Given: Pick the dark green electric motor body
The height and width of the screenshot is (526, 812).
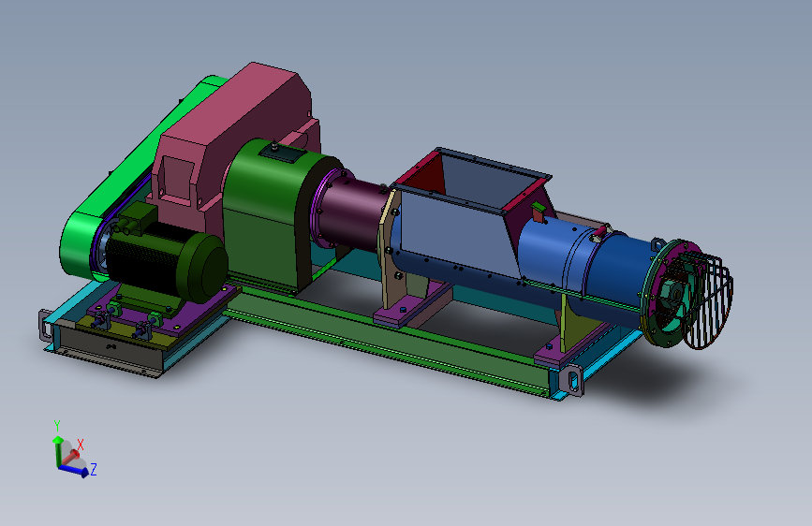Looking at the screenshot, I should [x=166, y=264].
